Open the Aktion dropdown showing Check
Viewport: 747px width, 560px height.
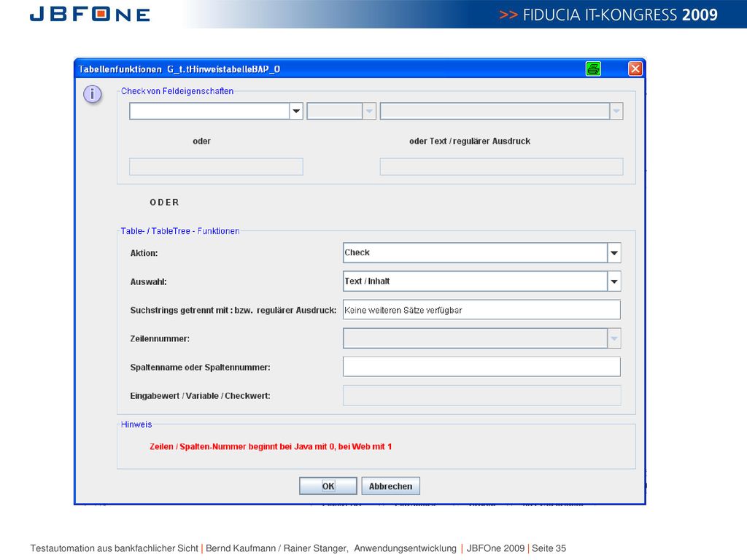(x=614, y=253)
